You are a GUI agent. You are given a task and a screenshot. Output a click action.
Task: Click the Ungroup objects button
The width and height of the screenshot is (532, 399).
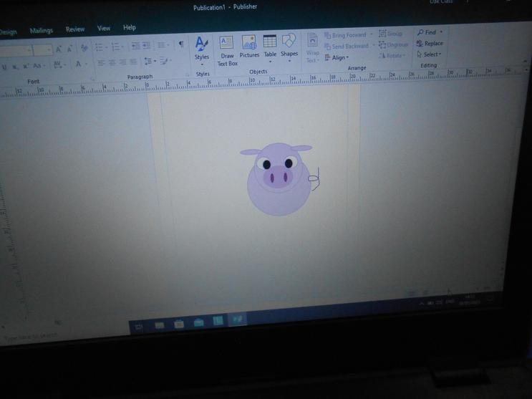393,44
